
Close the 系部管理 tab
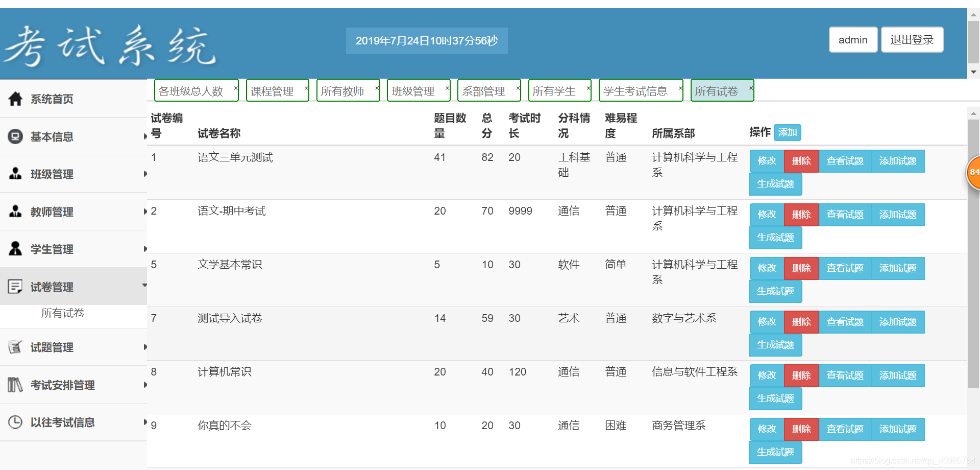518,88
